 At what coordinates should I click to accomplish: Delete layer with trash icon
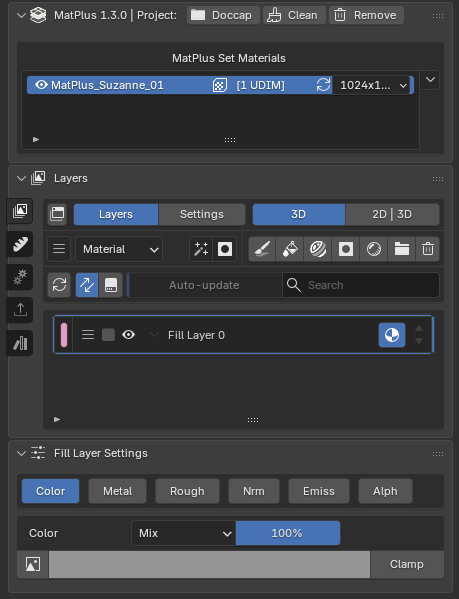(x=428, y=249)
